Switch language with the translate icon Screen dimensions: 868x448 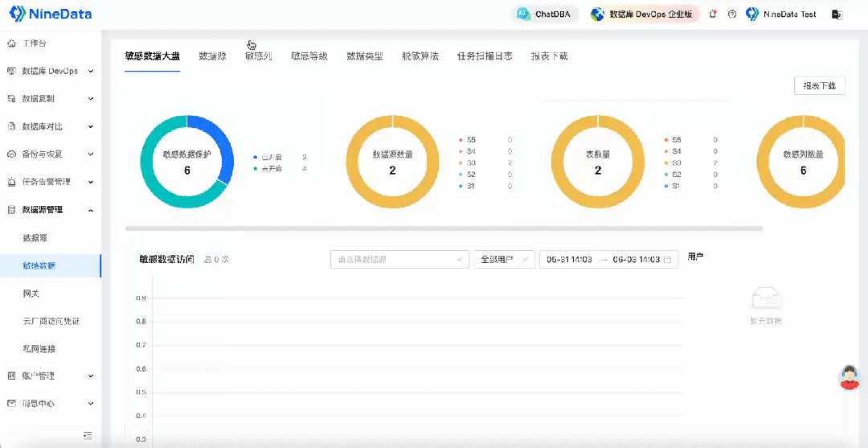tap(837, 15)
